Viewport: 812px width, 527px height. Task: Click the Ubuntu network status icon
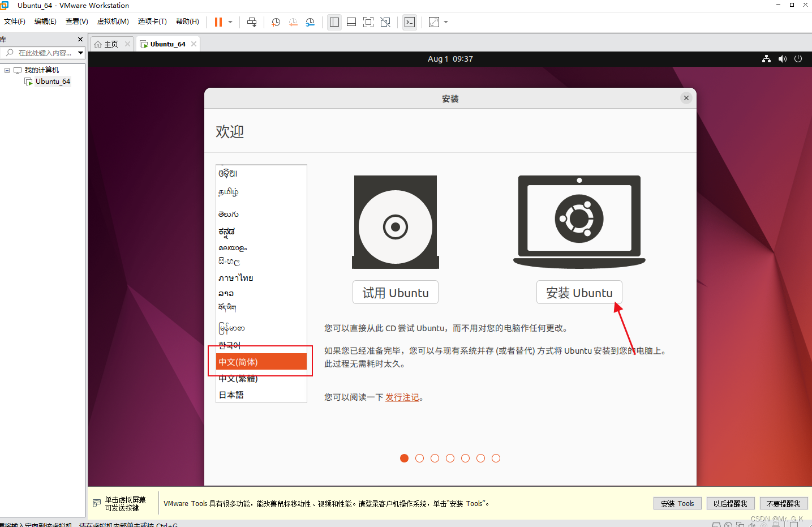[x=766, y=59]
